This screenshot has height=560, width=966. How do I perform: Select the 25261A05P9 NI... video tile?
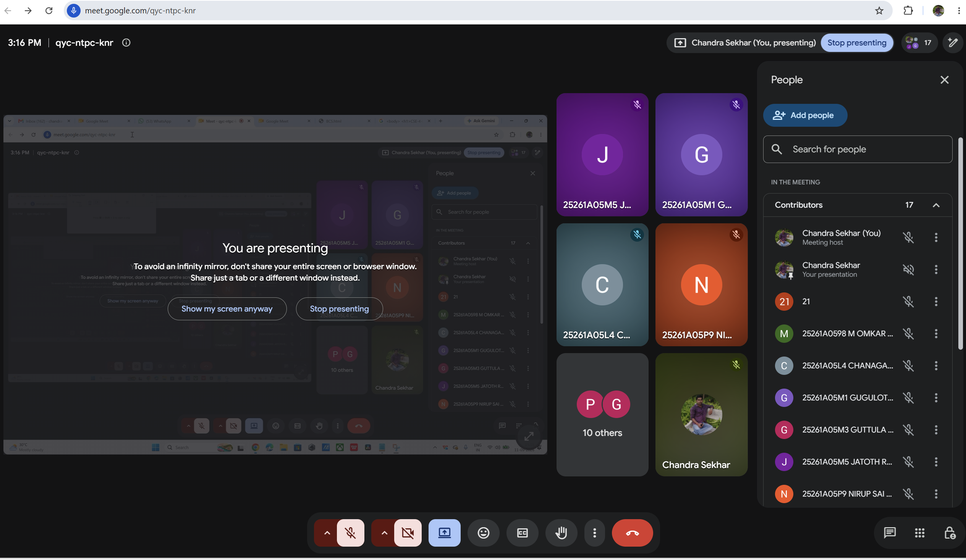(x=701, y=285)
